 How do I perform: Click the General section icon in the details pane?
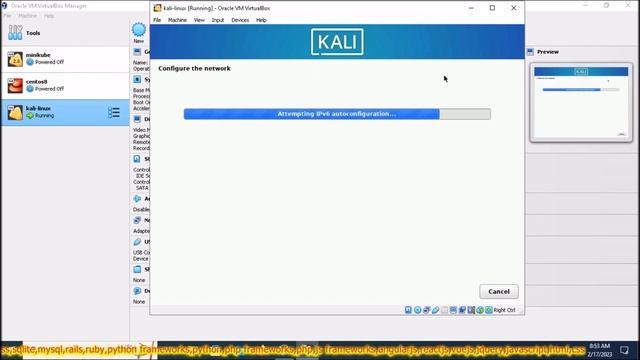point(137,52)
